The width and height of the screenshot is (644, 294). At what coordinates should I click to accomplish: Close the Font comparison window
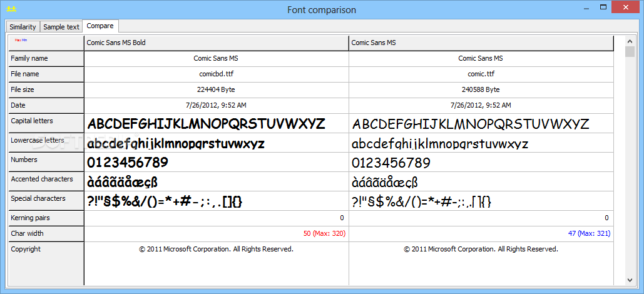(x=626, y=7)
